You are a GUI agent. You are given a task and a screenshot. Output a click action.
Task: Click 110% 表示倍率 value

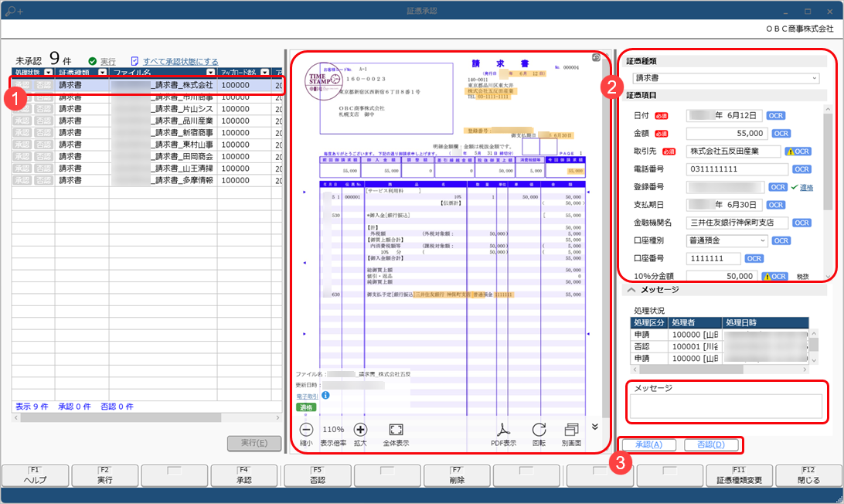click(x=333, y=429)
